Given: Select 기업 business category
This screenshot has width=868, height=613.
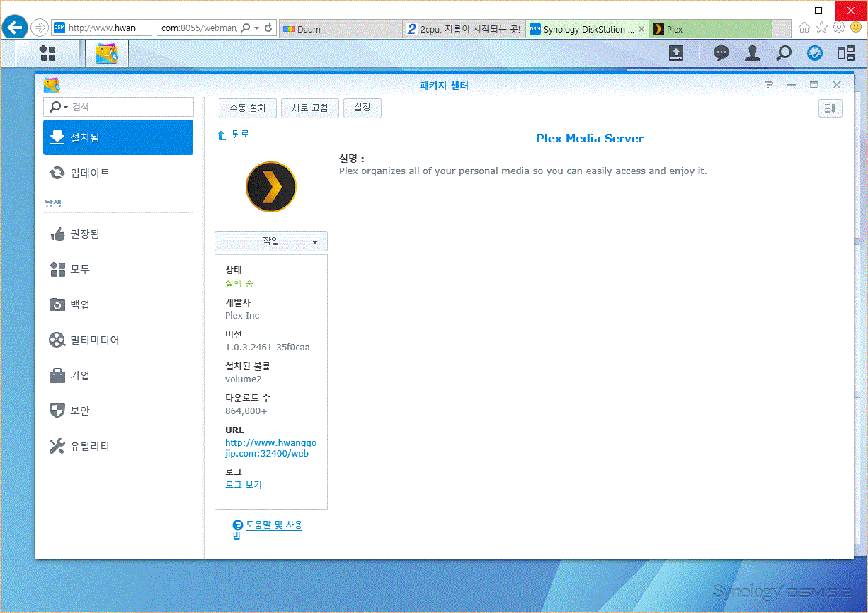Looking at the screenshot, I should point(118,375).
